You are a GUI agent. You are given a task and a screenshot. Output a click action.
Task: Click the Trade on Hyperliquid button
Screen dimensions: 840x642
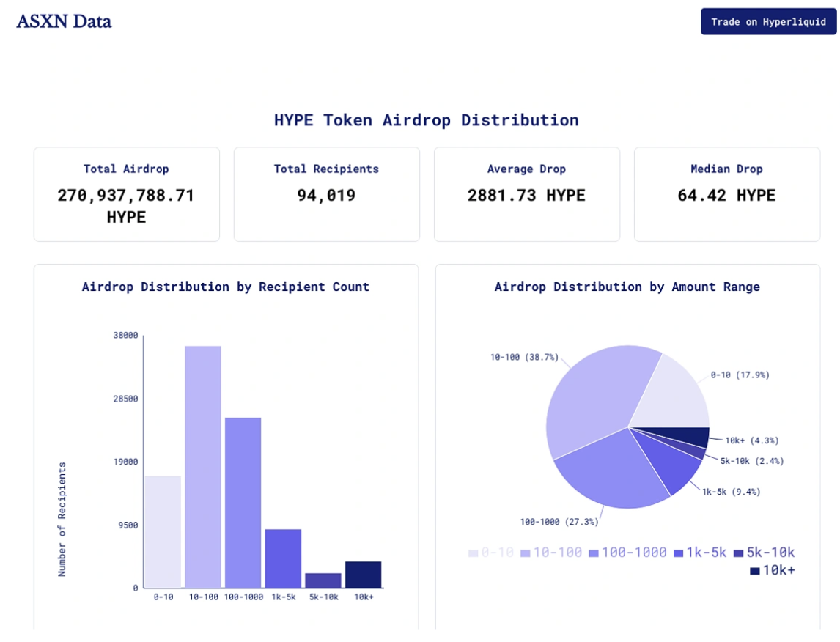click(x=768, y=21)
